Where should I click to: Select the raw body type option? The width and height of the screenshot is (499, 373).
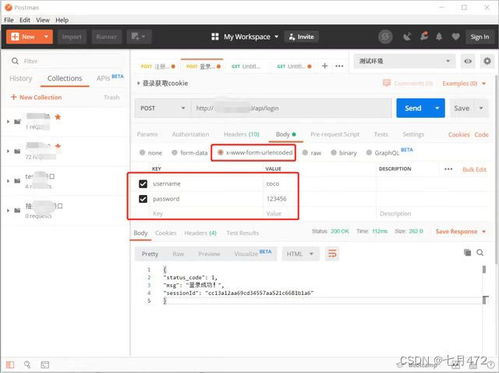(x=312, y=153)
